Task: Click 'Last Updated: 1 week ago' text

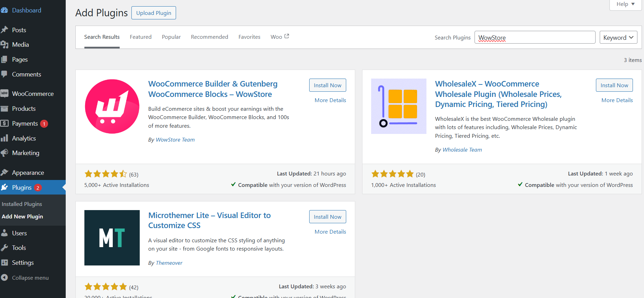Action: pos(600,174)
